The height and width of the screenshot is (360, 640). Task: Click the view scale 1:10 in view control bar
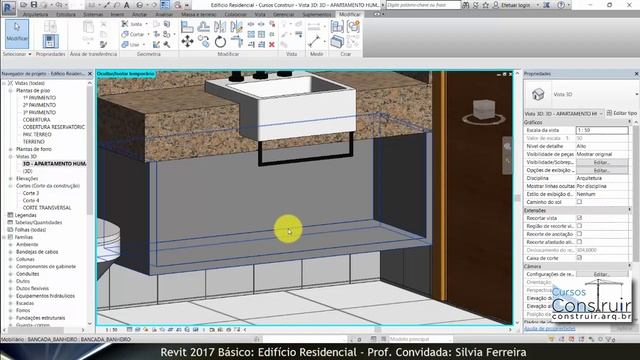[x=111, y=329]
